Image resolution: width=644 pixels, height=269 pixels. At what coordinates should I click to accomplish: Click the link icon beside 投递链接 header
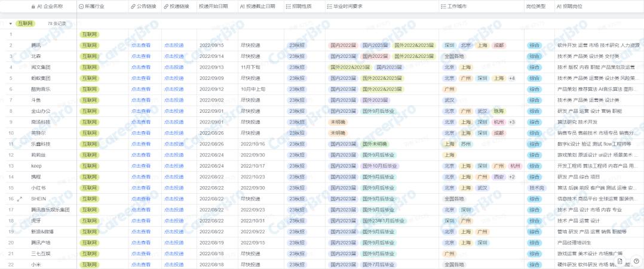pyautogui.click(x=166, y=7)
